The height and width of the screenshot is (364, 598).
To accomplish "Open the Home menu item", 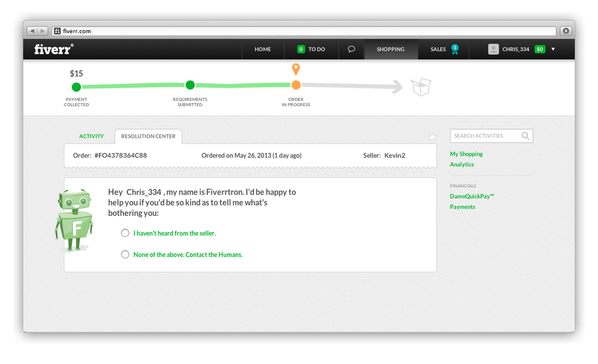I will [263, 49].
